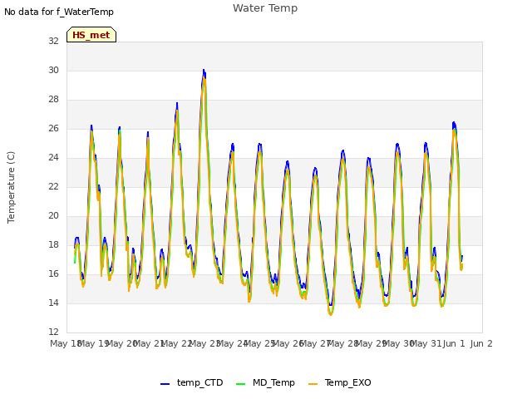Toggle the MD_Temp legend entry

tap(265, 382)
